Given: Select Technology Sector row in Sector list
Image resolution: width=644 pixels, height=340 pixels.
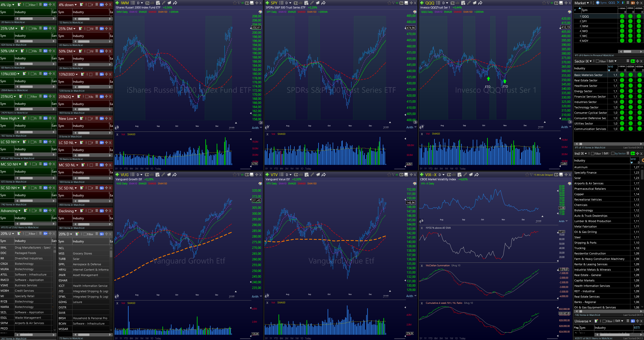Looking at the screenshot, I should 586,107.
